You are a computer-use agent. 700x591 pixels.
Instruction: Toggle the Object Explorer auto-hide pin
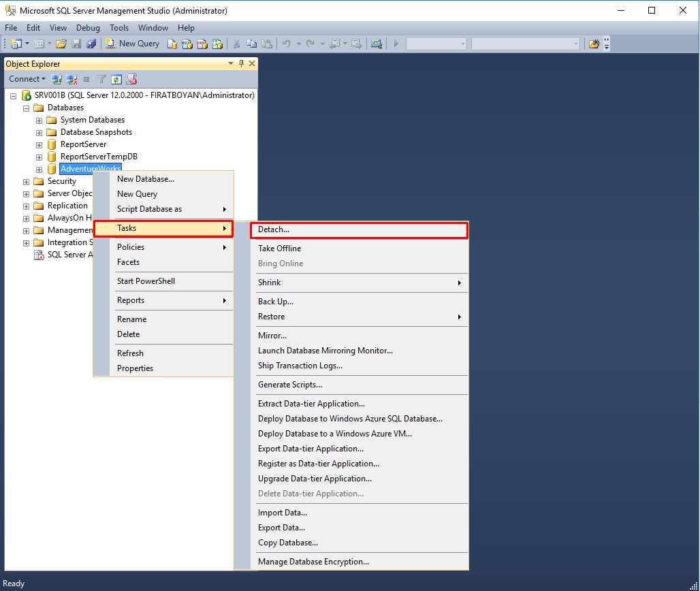click(242, 63)
